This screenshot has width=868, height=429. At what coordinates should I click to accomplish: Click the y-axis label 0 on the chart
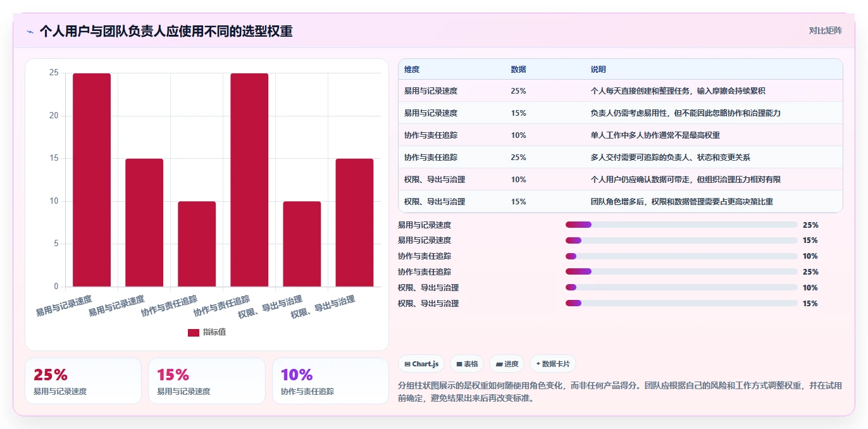click(56, 286)
